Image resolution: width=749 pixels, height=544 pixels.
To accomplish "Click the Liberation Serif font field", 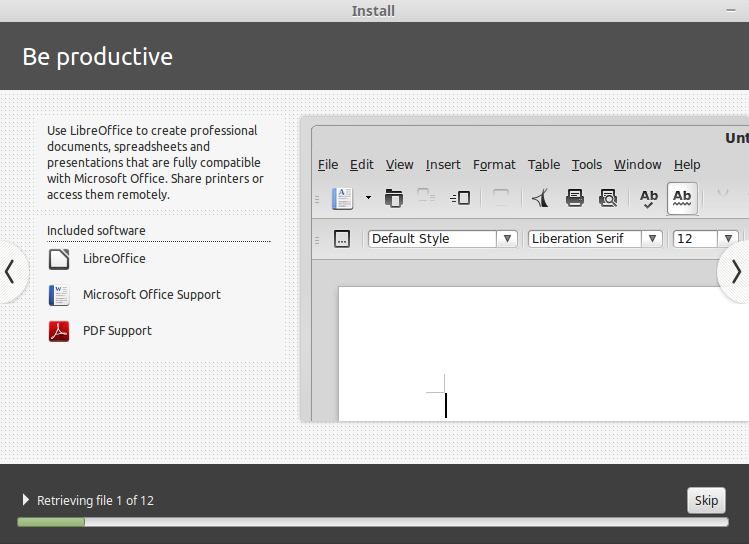I will [x=584, y=238].
